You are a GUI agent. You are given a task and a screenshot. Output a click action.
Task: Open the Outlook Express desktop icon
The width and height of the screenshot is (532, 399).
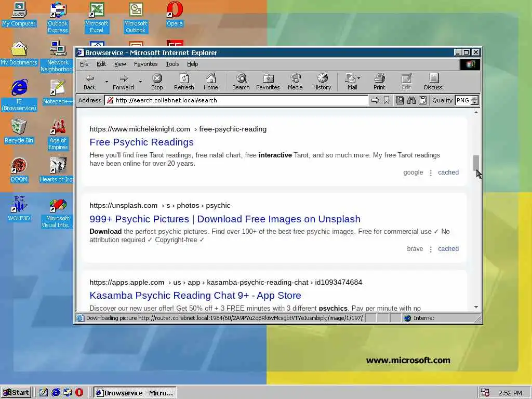[58, 18]
